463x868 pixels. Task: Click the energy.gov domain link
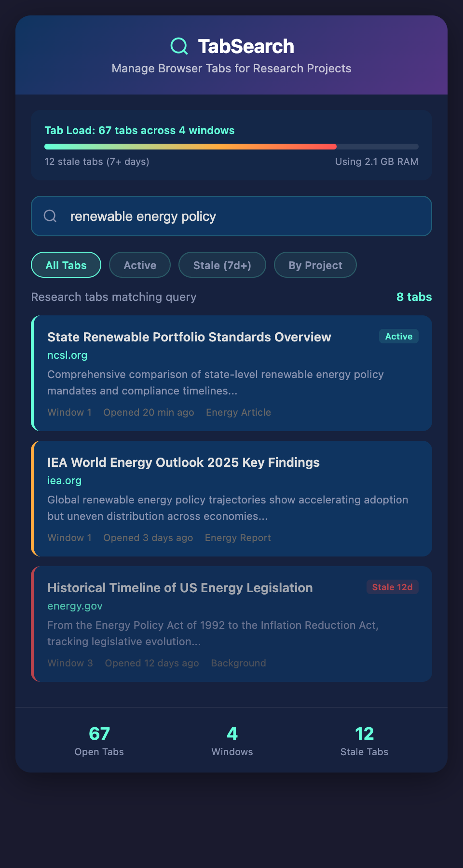coord(75,606)
